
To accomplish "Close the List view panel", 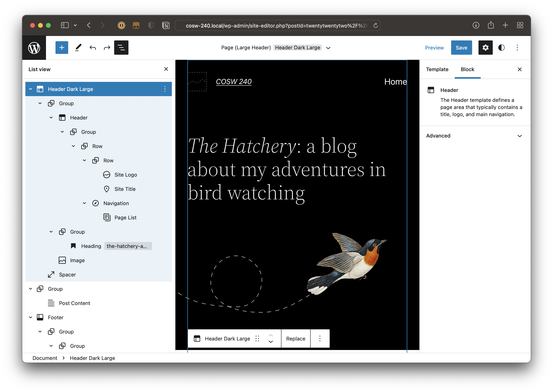I will pyautogui.click(x=166, y=69).
